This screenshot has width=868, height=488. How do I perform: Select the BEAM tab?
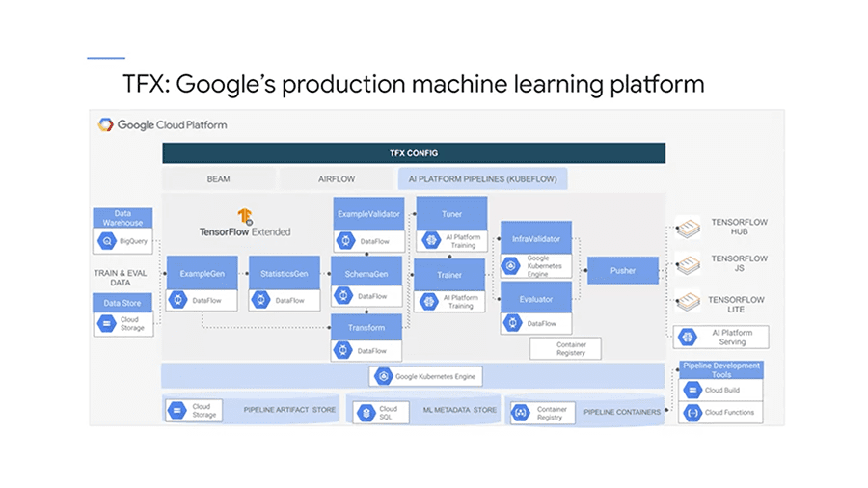click(218, 178)
